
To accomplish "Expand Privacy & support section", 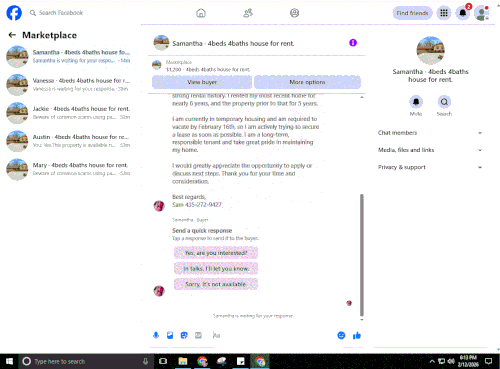I will [430, 167].
